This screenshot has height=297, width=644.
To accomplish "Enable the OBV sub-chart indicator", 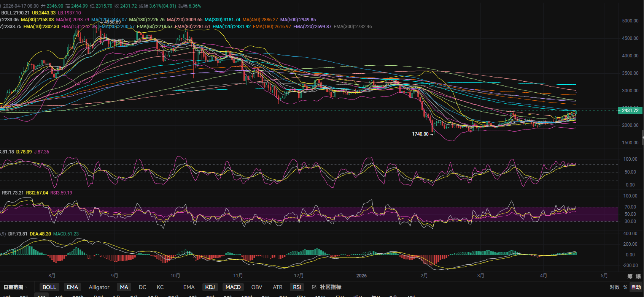I will [257, 287].
